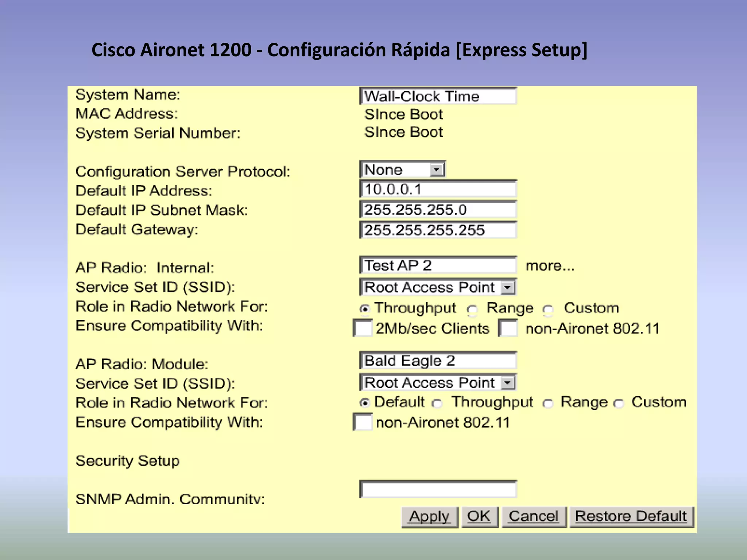Click the Cancel button
Screen dimensions: 747x560
point(534,517)
